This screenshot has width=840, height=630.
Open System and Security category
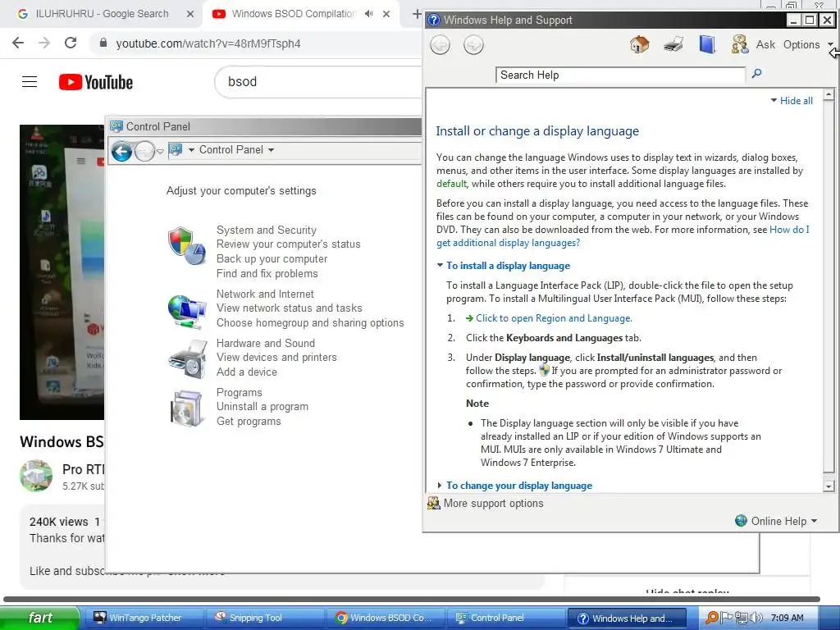click(267, 230)
